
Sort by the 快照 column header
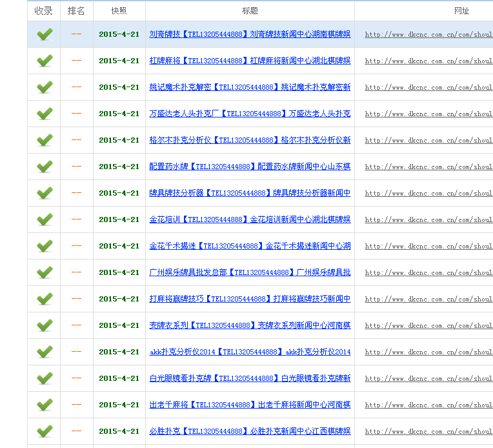tap(119, 11)
